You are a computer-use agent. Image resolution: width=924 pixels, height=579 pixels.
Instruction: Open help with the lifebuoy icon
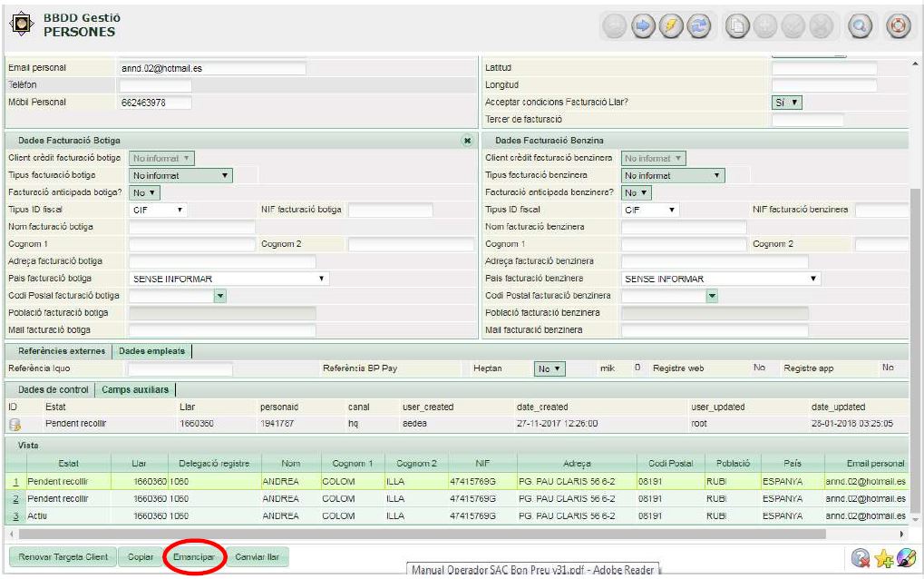(x=898, y=27)
